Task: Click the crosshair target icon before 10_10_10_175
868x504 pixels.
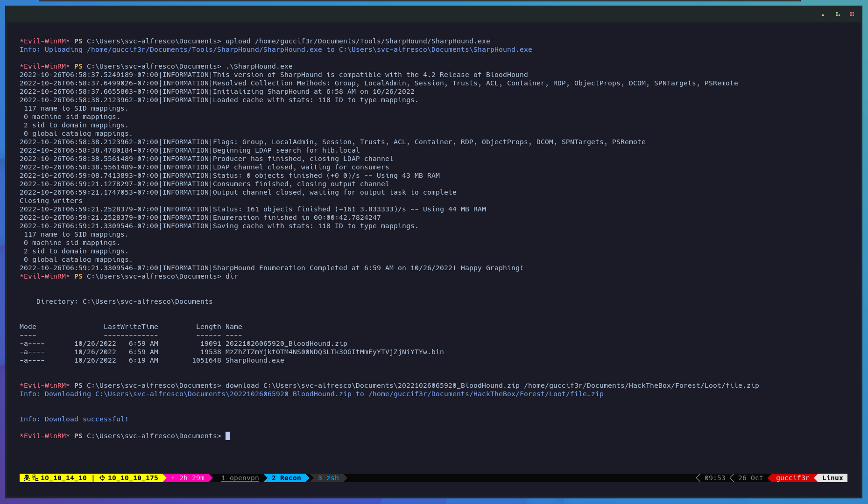Action: click(102, 478)
